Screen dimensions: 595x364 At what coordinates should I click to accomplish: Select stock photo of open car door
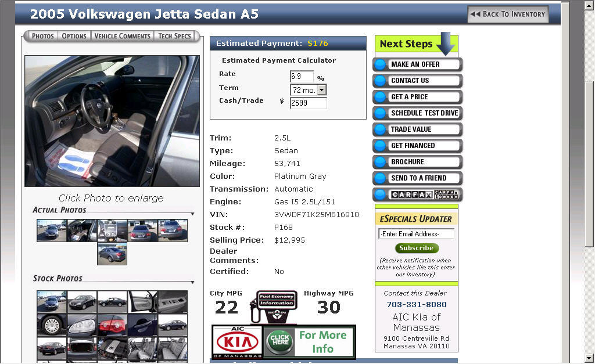click(143, 302)
